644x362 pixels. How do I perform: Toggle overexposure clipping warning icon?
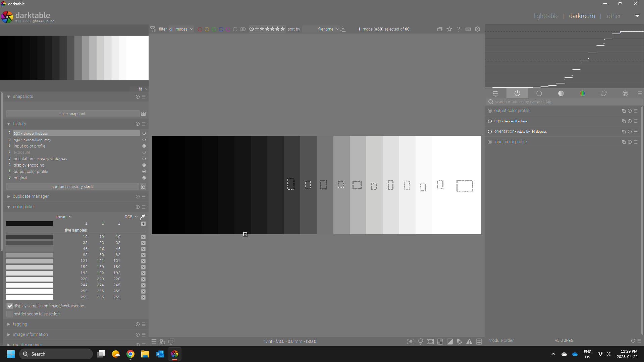[450, 342]
